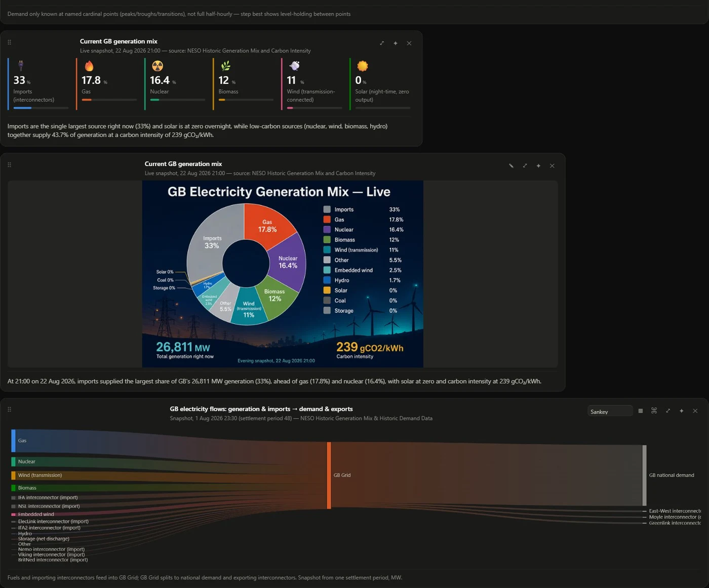This screenshot has width=709, height=588.
Task: Close the generation mix stat cards panel
Action: point(409,43)
